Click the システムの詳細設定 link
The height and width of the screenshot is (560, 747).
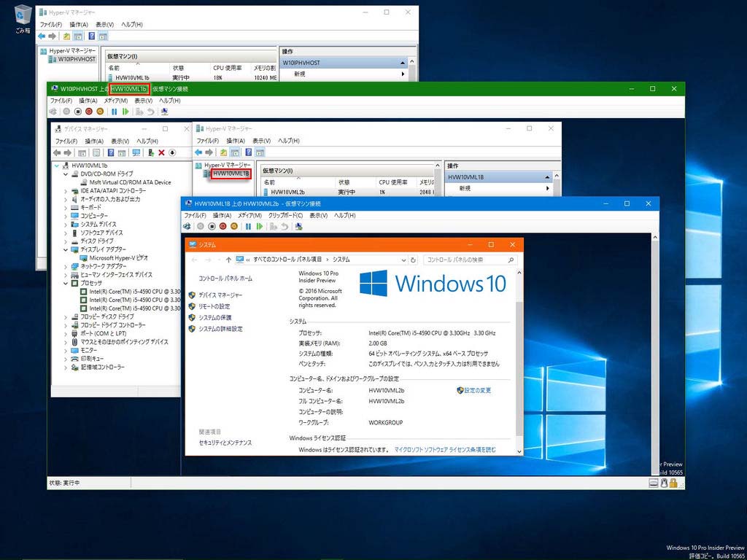(220, 329)
